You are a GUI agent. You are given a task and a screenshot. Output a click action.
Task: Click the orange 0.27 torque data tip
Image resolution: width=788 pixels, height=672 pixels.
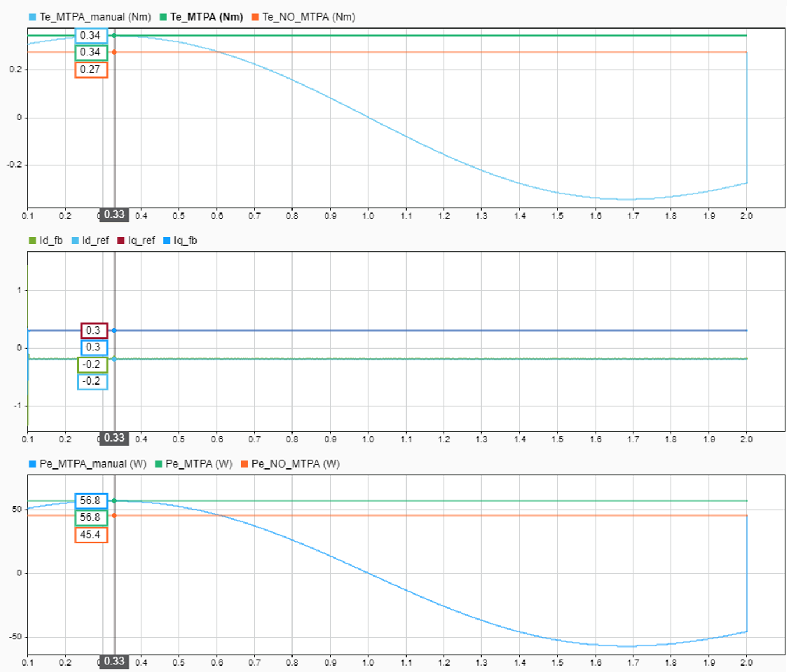point(91,70)
